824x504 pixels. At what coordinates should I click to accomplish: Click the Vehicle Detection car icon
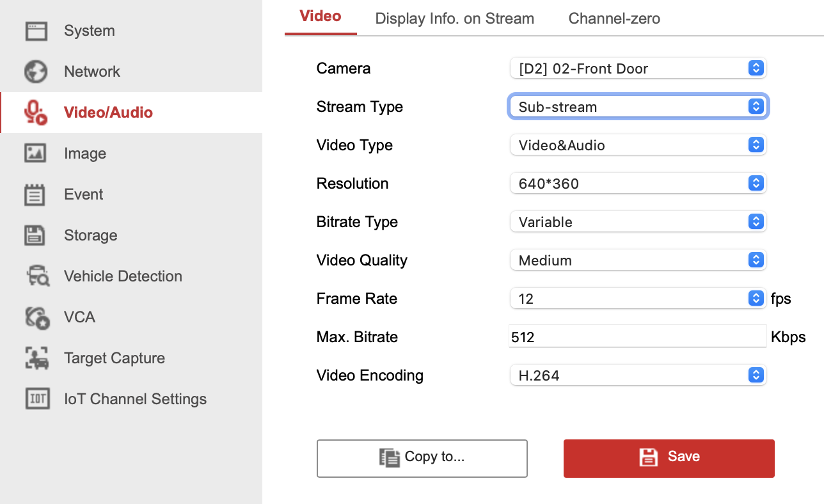pyautogui.click(x=37, y=276)
